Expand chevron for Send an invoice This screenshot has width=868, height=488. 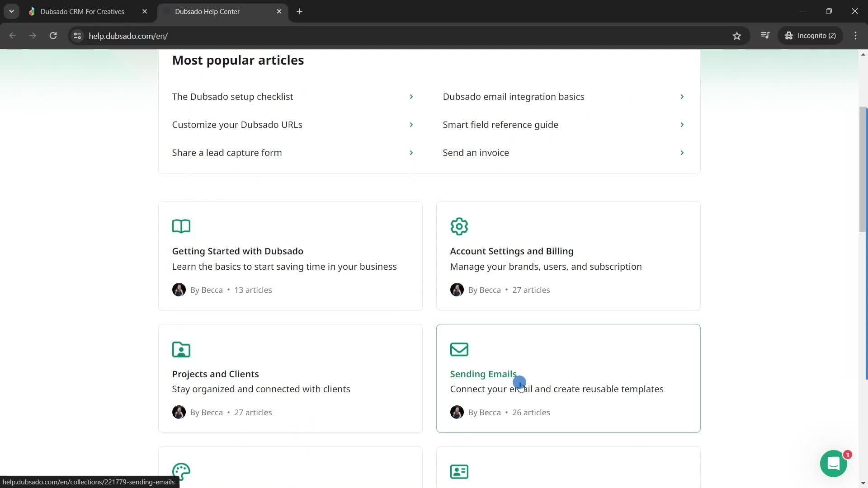[682, 153]
